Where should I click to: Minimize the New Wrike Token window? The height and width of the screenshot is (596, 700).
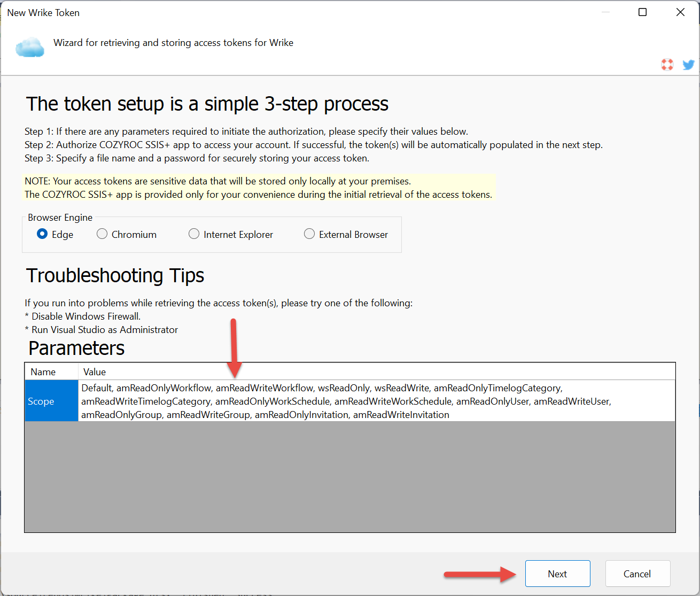(x=605, y=12)
